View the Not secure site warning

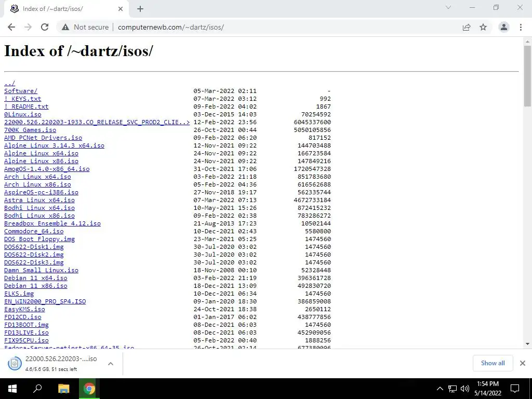[x=85, y=27]
